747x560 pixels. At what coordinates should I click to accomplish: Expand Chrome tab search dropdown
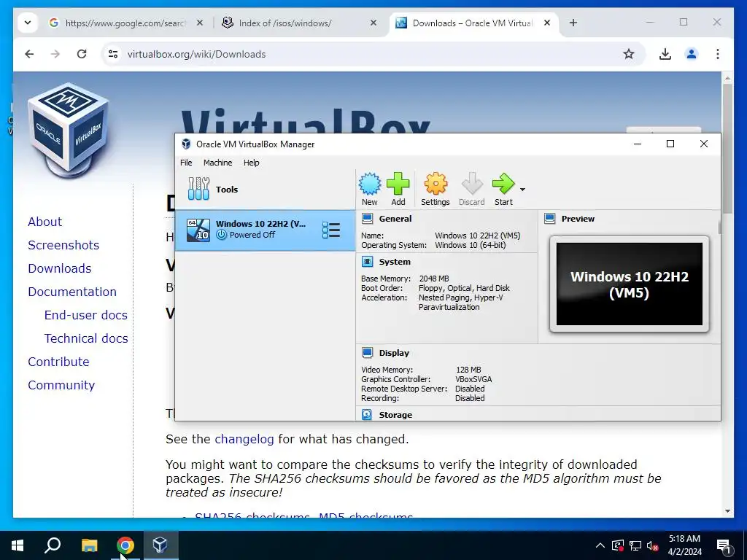click(28, 23)
